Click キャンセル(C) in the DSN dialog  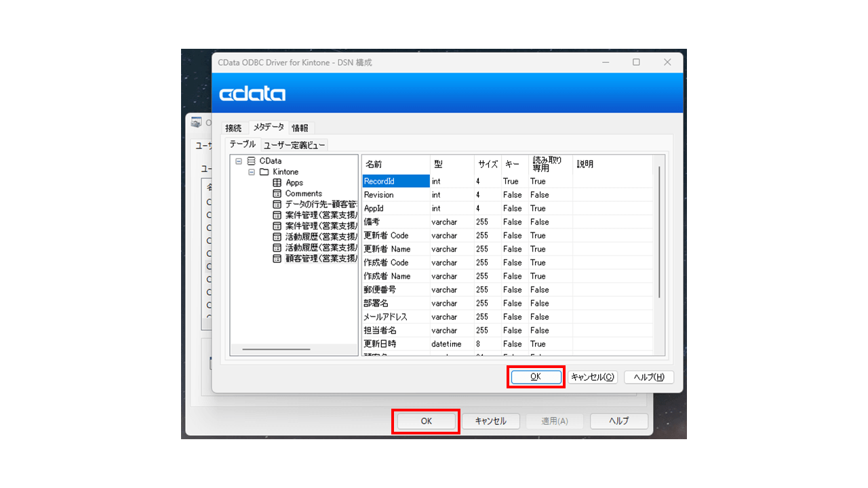[593, 378]
